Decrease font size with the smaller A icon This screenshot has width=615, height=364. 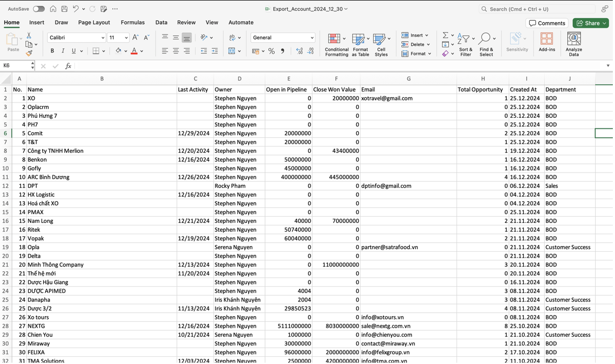(146, 38)
